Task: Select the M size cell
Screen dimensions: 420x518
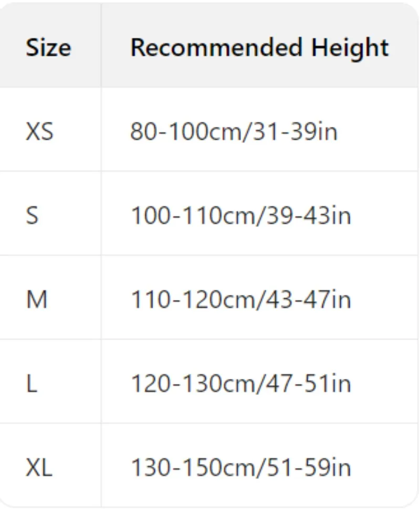Action: (x=37, y=300)
